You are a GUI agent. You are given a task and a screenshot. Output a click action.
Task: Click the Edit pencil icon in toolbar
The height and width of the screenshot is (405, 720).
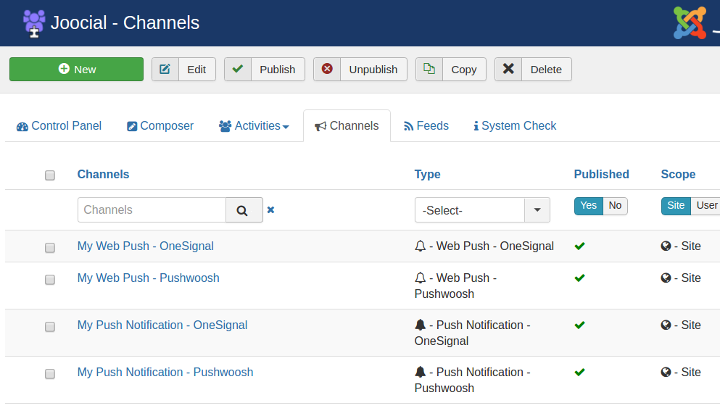click(x=165, y=69)
